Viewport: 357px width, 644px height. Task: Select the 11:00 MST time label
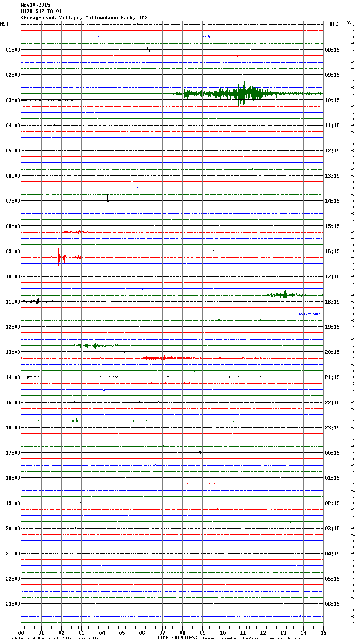pyautogui.click(x=13, y=302)
